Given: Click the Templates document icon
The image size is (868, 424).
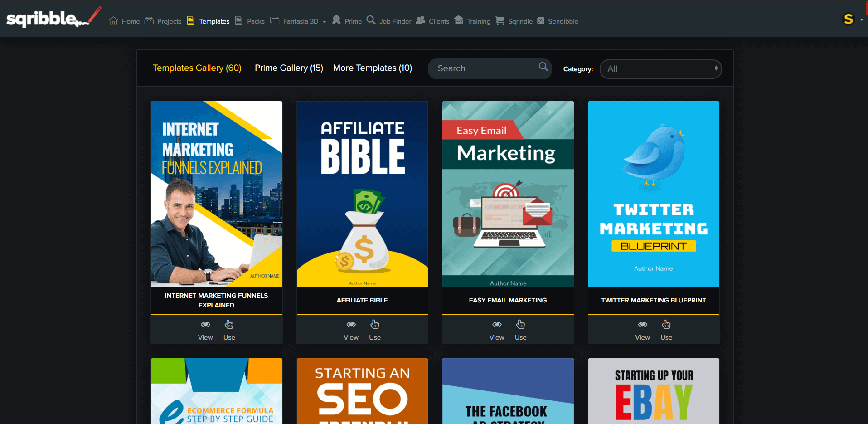Looking at the screenshot, I should pos(191,20).
